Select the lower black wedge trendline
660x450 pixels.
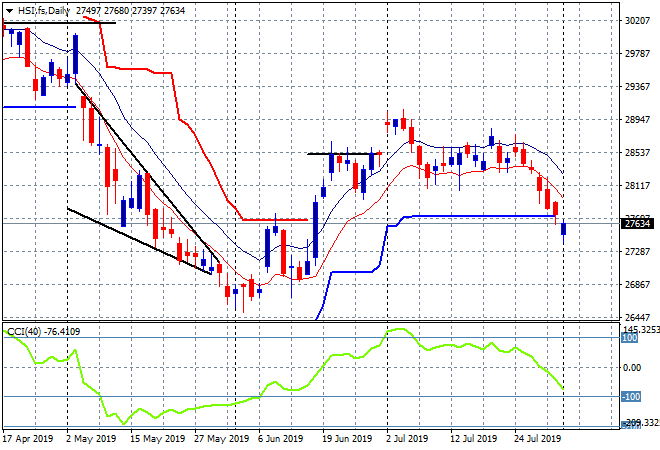pyautogui.click(x=139, y=241)
